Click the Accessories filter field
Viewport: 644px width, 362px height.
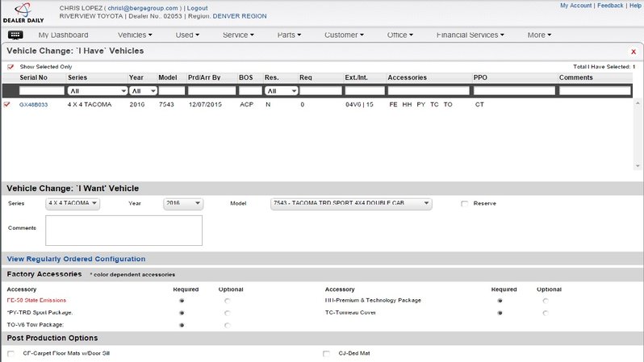pyautogui.click(x=429, y=91)
